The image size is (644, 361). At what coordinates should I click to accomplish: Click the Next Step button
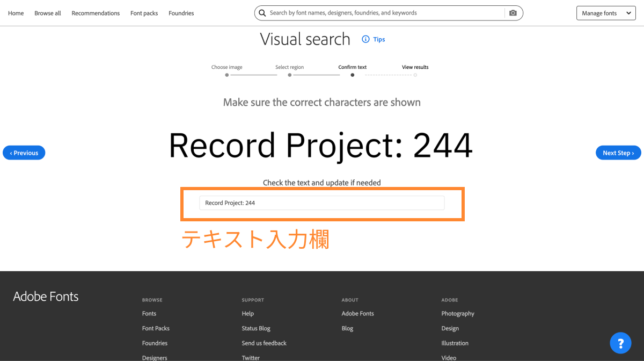tap(618, 153)
